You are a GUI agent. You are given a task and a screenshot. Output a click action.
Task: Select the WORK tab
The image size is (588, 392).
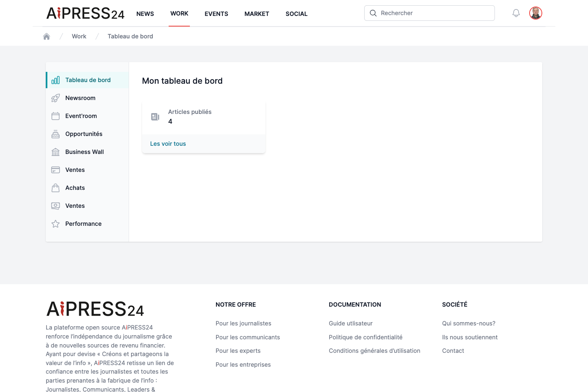pyautogui.click(x=179, y=13)
